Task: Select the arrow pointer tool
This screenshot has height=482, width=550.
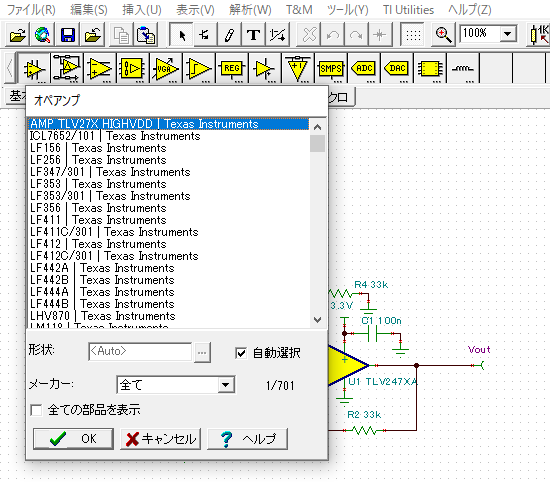Action: 181,35
